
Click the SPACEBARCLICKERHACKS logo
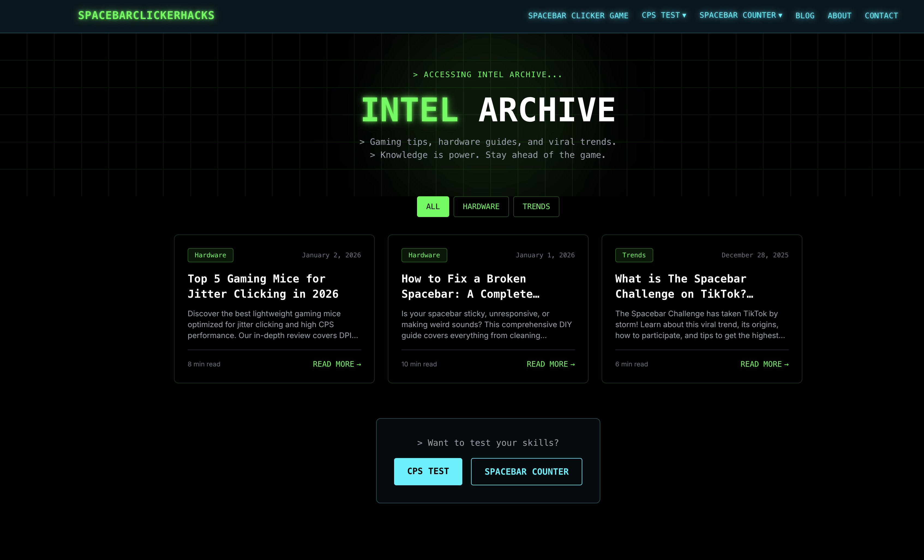147,15
